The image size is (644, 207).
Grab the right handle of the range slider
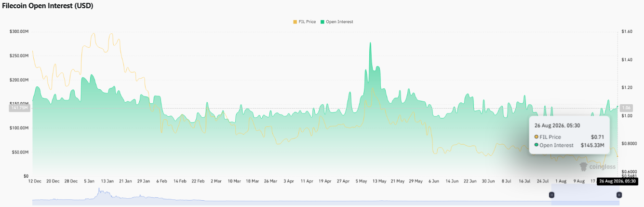point(619,195)
